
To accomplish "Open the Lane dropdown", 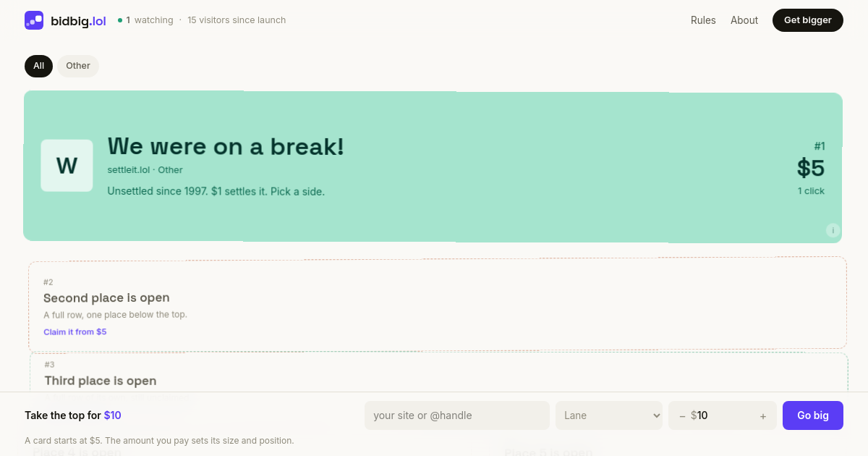I will tap(609, 415).
